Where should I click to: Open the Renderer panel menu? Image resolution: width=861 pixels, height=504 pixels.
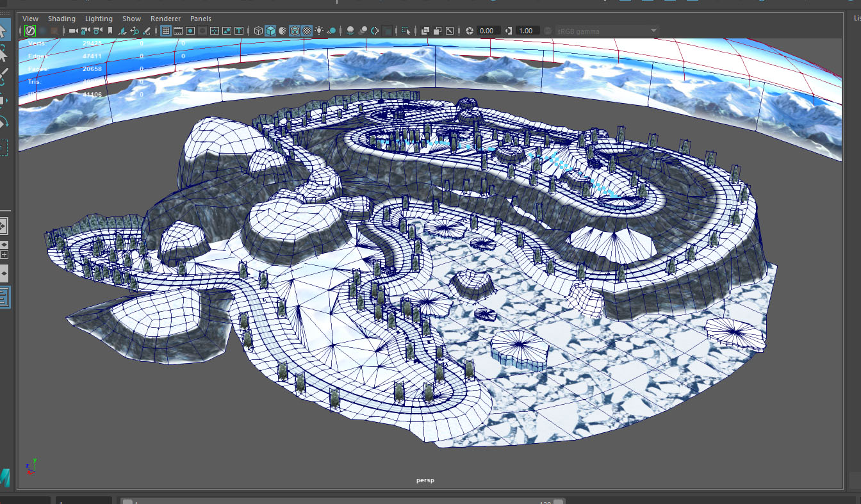(x=165, y=19)
